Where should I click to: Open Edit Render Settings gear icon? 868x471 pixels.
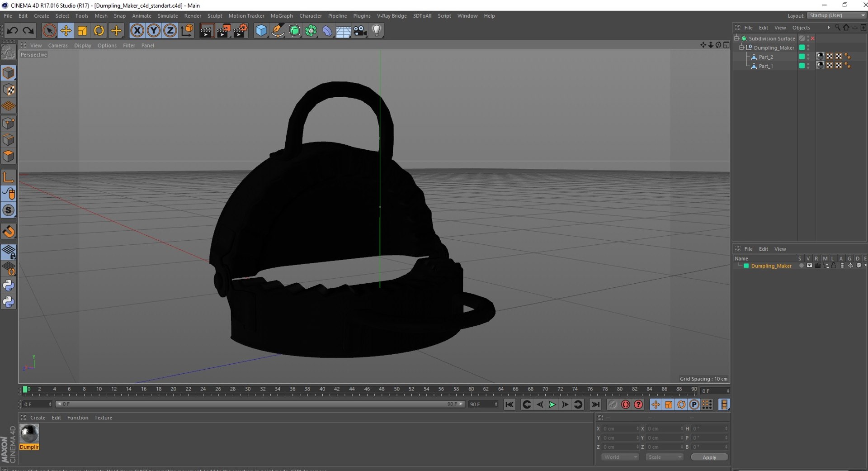241,31
